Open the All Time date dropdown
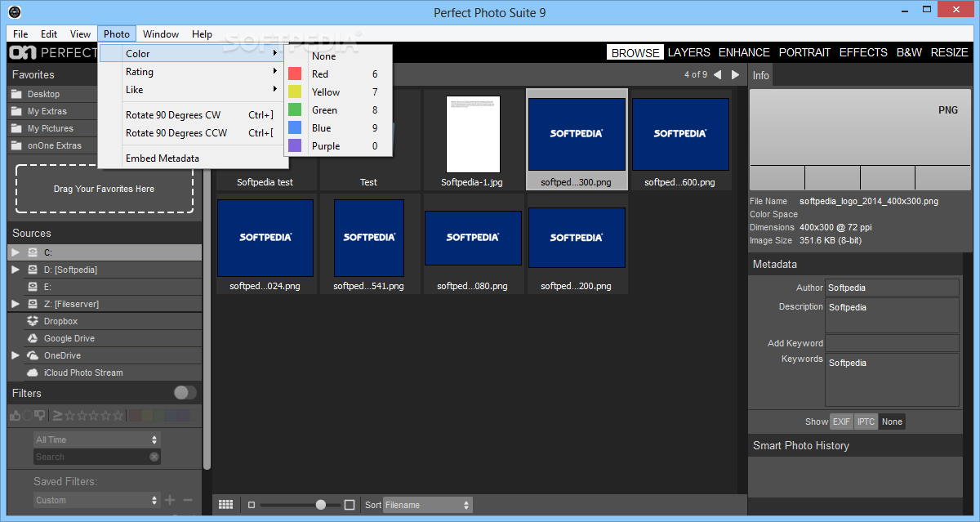 97,439
